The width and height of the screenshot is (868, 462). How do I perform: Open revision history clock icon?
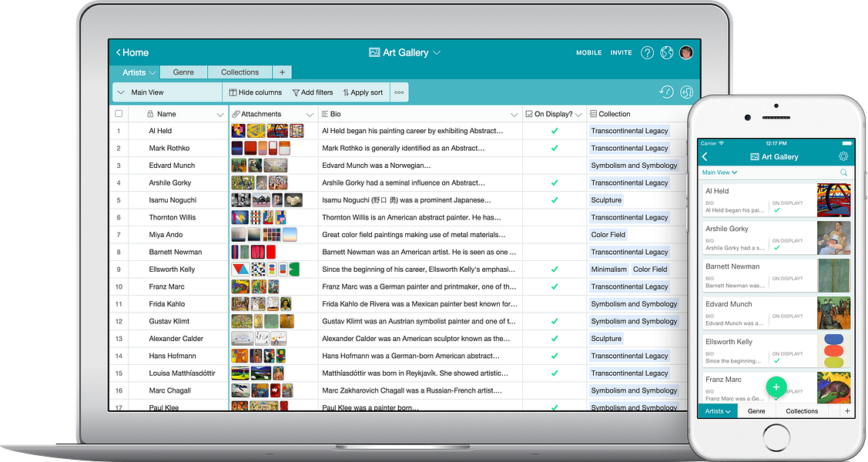pos(666,92)
